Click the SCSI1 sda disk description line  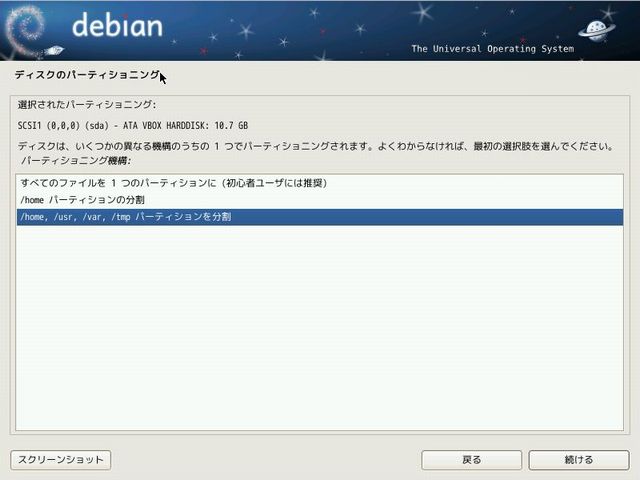133,125
